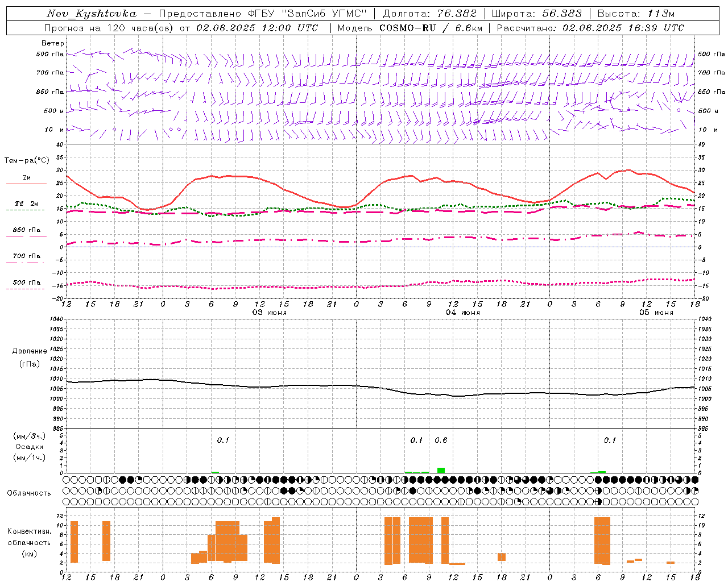728x582 pixels.
Task: Select the text Предоставлено ФГБУ "ЗапСиб УГМС"
Action: tap(263, 14)
